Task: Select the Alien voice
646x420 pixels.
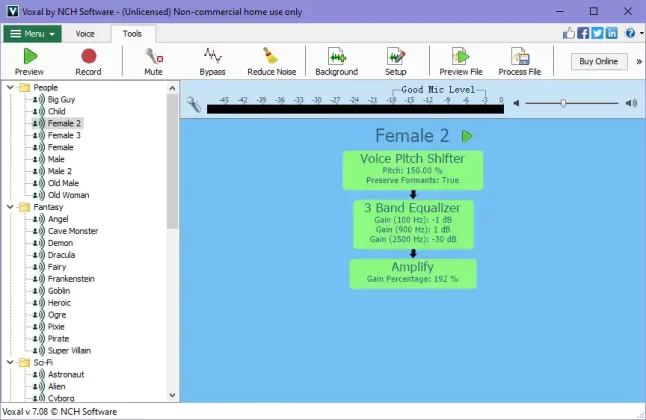Action: (56, 386)
